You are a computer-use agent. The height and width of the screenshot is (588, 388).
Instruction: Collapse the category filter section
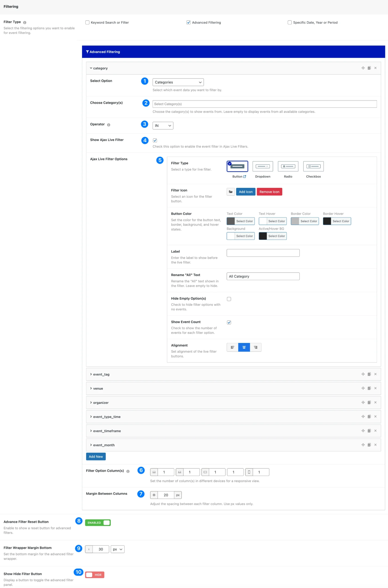click(98, 68)
